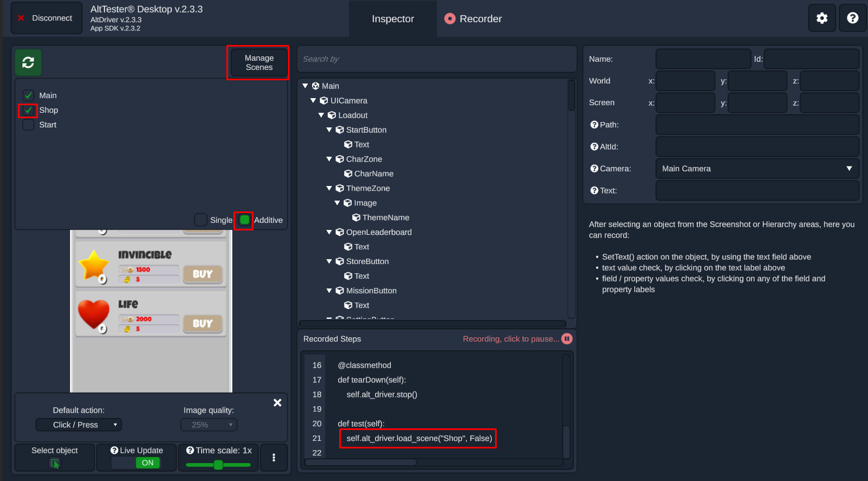Pause recording with the red pause icon

567,339
